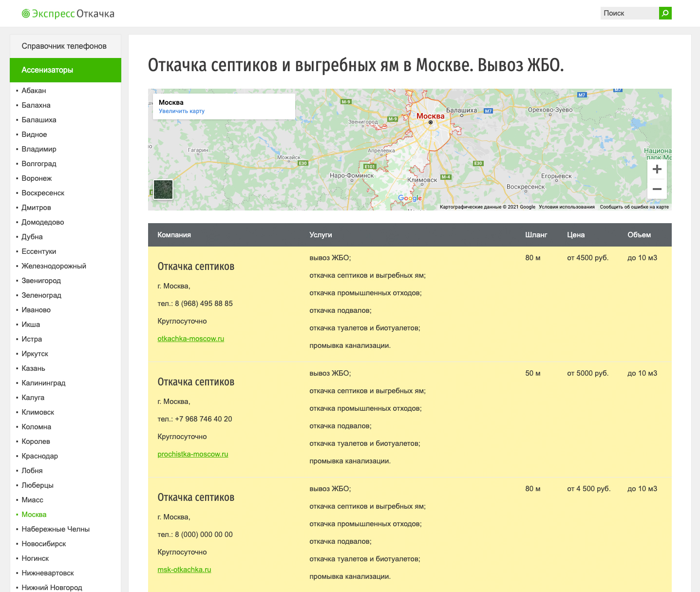Go to Новосибирск city page

pyautogui.click(x=43, y=544)
